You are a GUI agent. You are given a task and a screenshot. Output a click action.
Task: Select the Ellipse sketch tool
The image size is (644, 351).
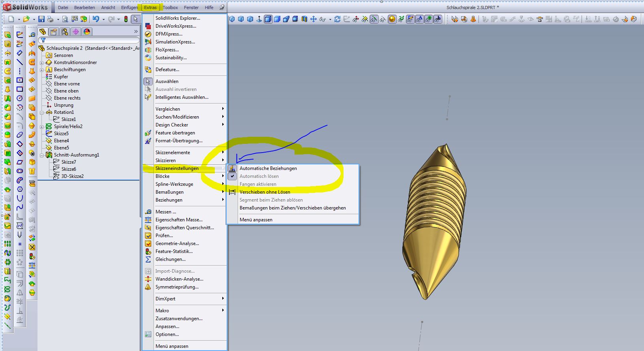20,135
